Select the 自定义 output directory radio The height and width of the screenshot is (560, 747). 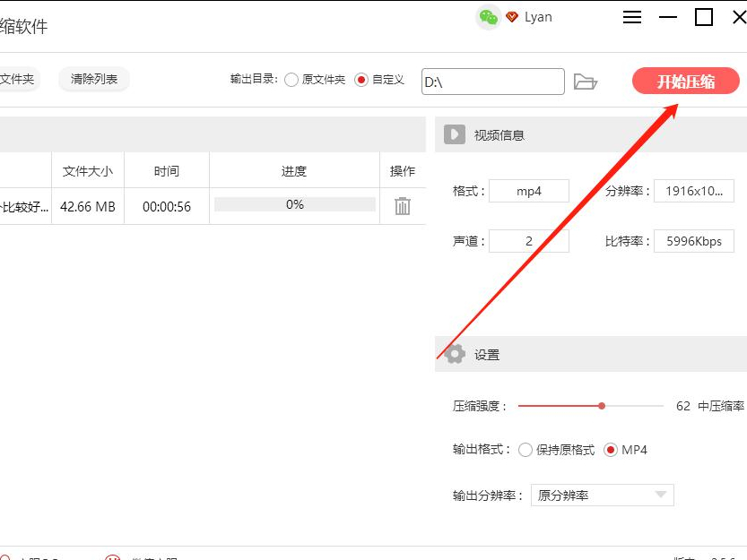pyautogui.click(x=361, y=80)
